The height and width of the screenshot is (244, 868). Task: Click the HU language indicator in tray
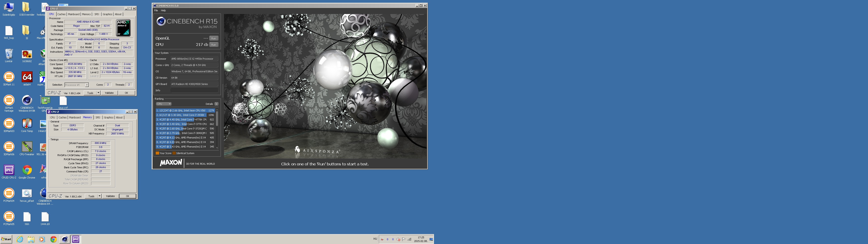375,239
